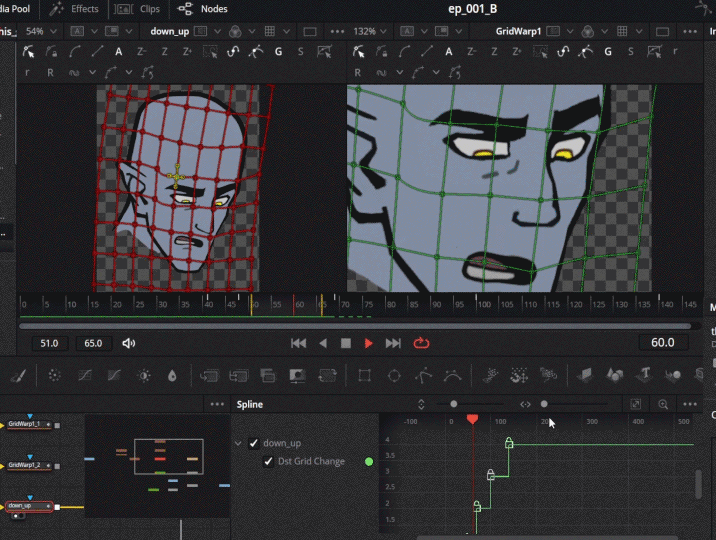The image size is (716, 540).
Task: Add a Paint tool from toolbar
Action: click(x=18, y=376)
